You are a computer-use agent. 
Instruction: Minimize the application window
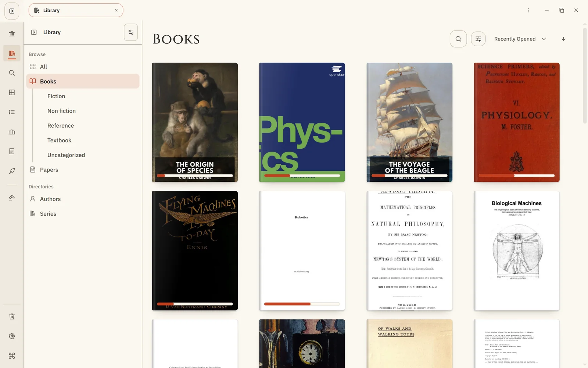tap(547, 10)
